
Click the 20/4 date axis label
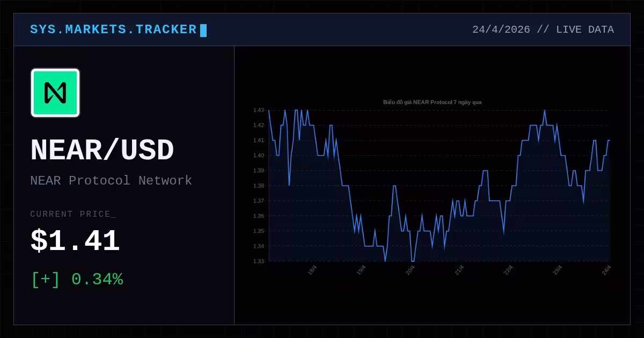pyautogui.click(x=410, y=270)
